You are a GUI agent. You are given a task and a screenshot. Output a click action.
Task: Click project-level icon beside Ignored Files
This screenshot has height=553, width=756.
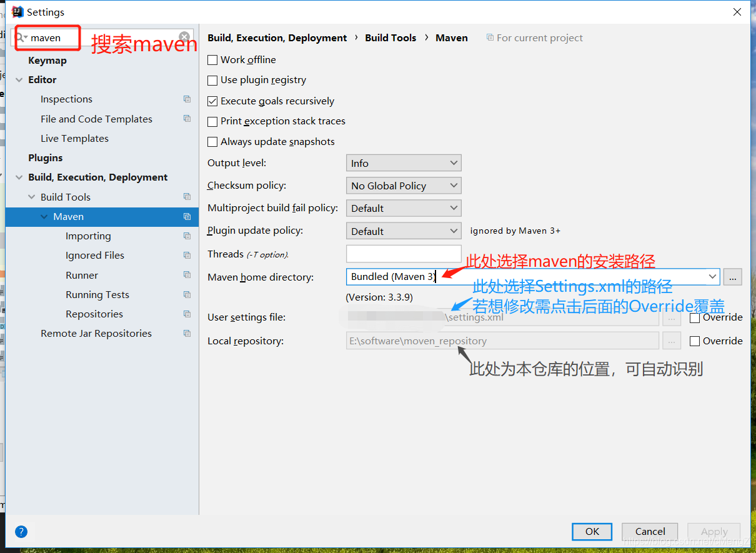tap(187, 255)
